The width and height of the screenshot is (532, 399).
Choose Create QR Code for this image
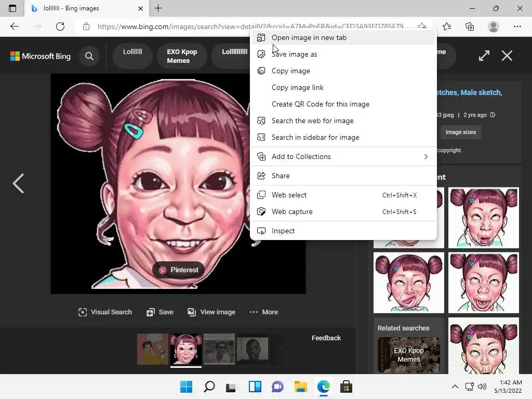coord(343,104)
